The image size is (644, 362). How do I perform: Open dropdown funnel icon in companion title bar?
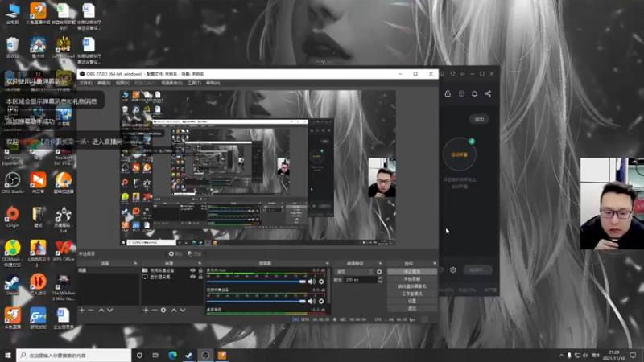tap(452, 74)
